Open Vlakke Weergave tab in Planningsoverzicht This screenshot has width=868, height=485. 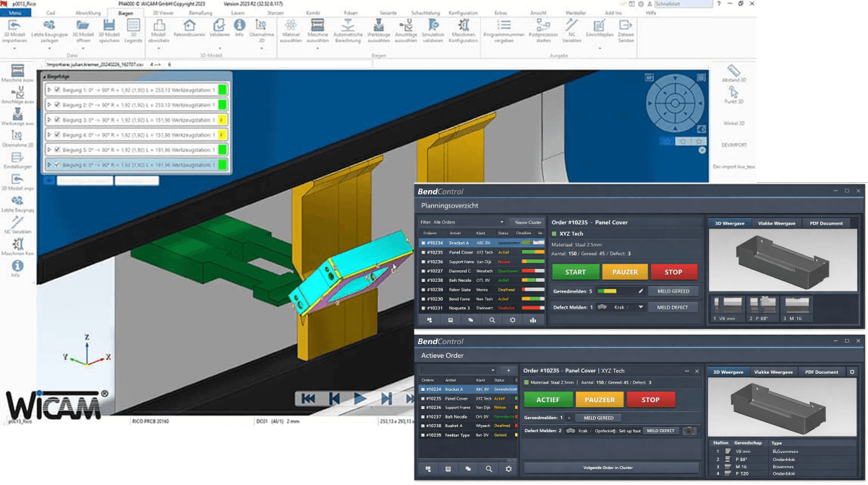coord(776,223)
